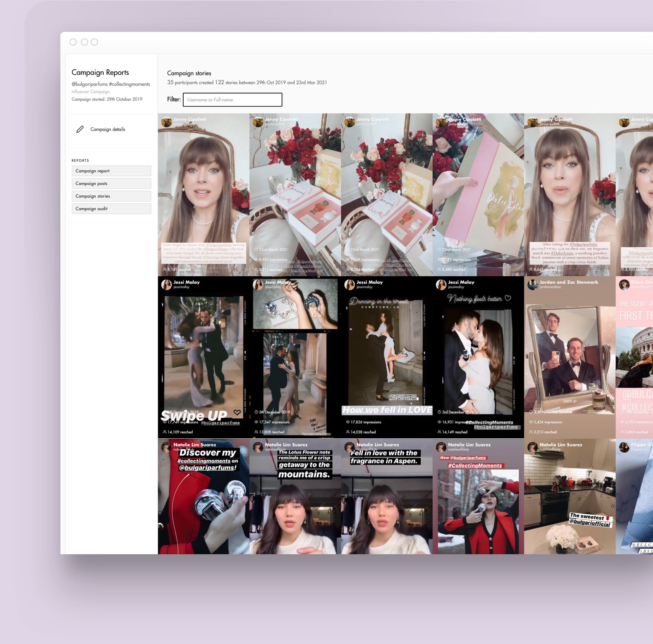Click Natalie Lim Suarez's avatar on the Discover story
The width and height of the screenshot is (653, 644).
[x=167, y=447]
